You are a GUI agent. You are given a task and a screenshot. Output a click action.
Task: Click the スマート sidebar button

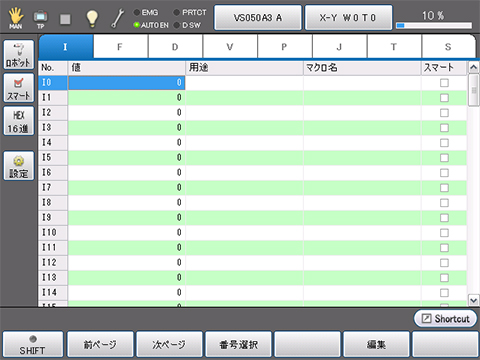[x=19, y=88]
